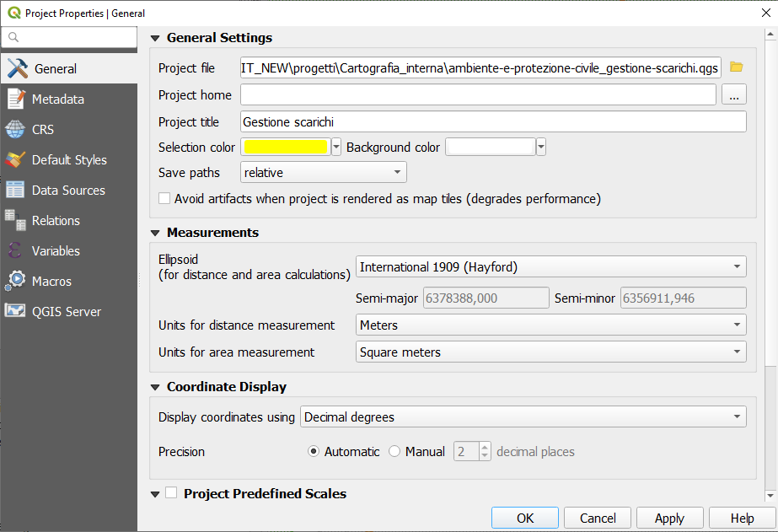Image resolution: width=778 pixels, height=532 pixels.
Task: Click the browse button for Project home
Action: coord(734,94)
